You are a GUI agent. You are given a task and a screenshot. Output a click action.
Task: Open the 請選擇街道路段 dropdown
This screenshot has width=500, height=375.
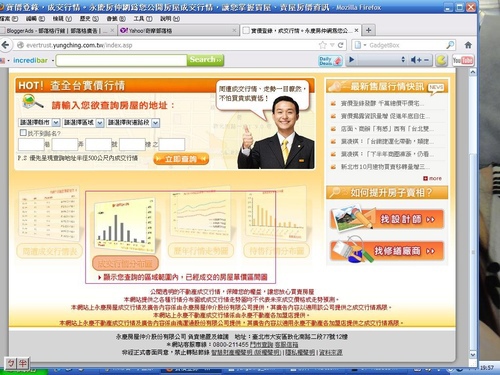(133, 123)
